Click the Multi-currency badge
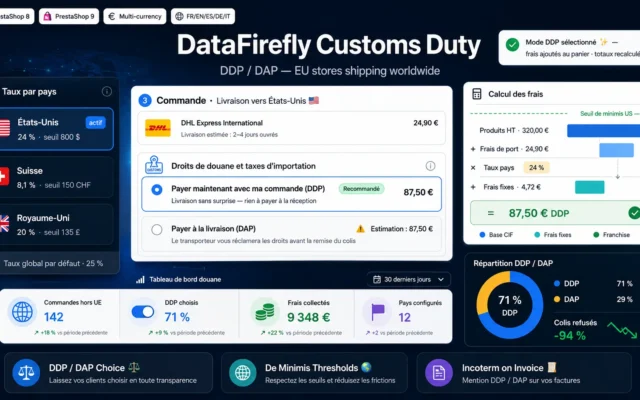 [x=135, y=16]
